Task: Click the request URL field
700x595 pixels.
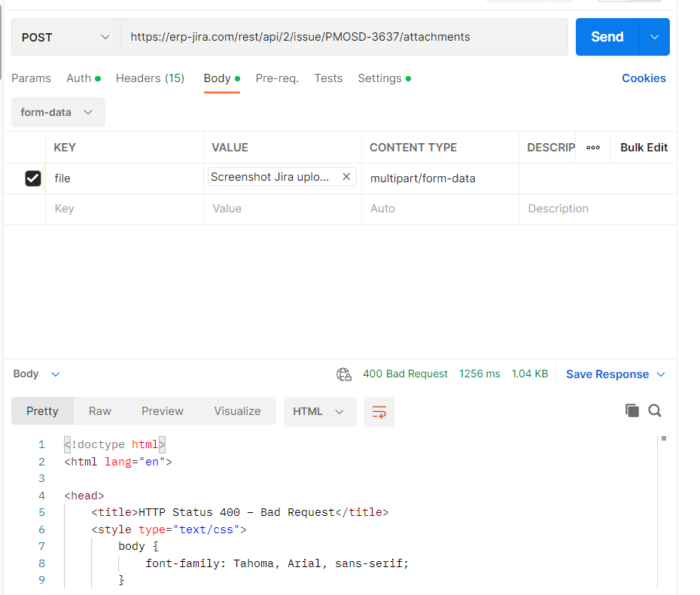Action: [344, 37]
